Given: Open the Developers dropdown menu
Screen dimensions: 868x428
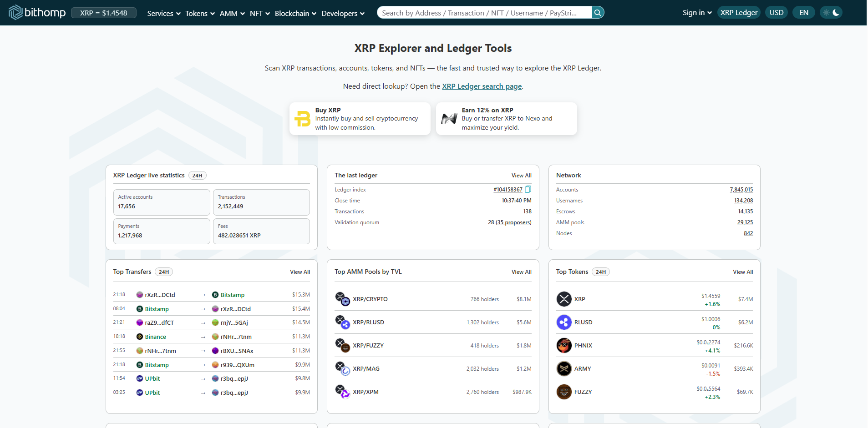Looking at the screenshot, I should coord(343,14).
